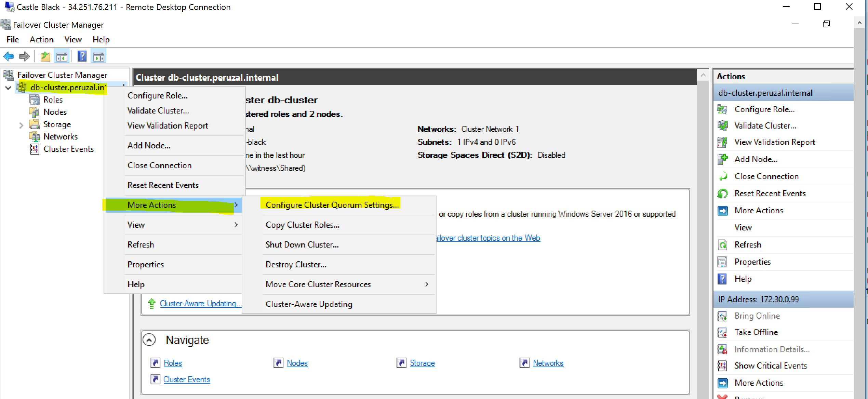This screenshot has height=399, width=868.
Task: Select Validate Cluster in context menu
Action: click(158, 110)
